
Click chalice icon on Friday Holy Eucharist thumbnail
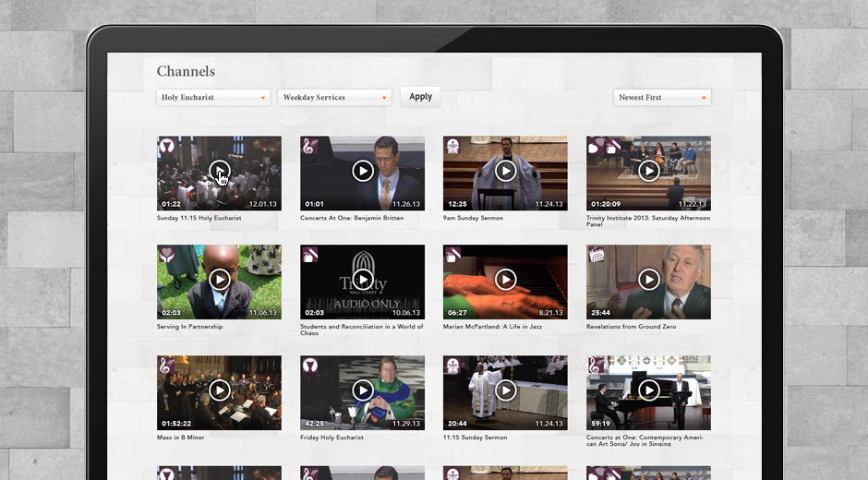[x=310, y=365]
